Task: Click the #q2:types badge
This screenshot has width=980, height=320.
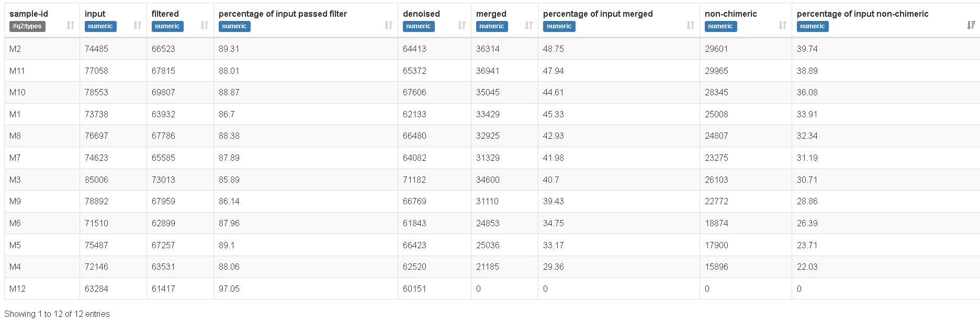Action: pos(27,26)
